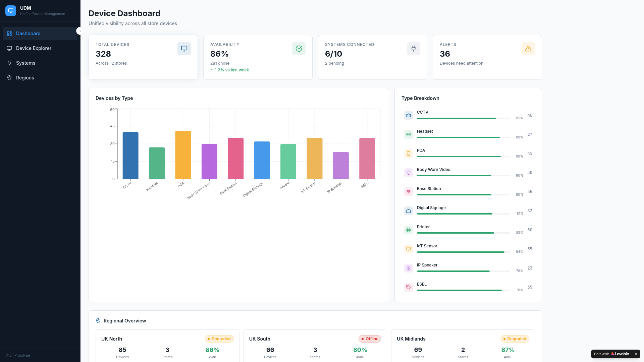Click the Digital Signage TV icon
The width and height of the screenshot is (644, 362).
click(x=409, y=211)
